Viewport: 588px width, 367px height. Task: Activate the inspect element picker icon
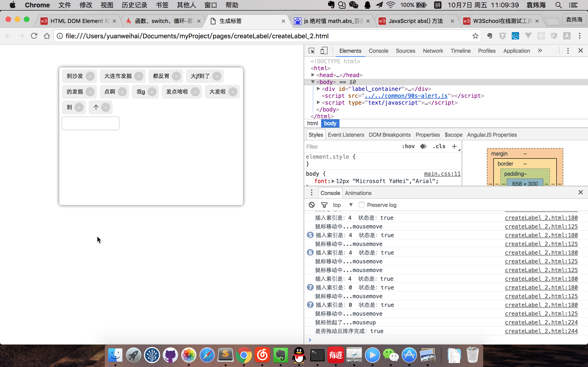(311, 51)
